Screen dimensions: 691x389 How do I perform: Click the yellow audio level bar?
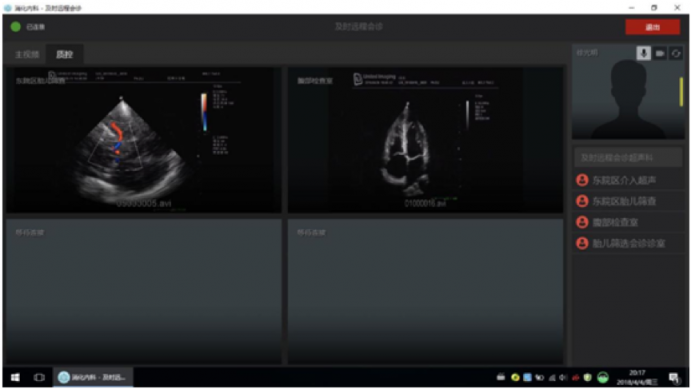pyautogui.click(x=681, y=92)
